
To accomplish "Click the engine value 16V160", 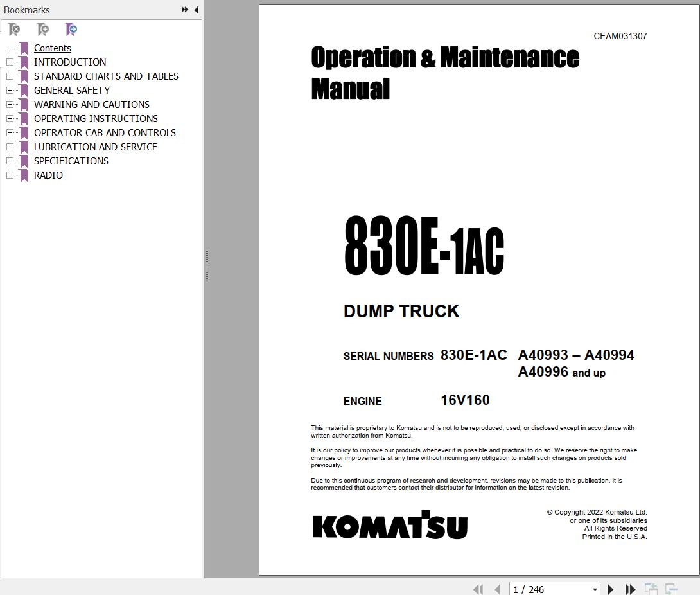I will point(465,400).
